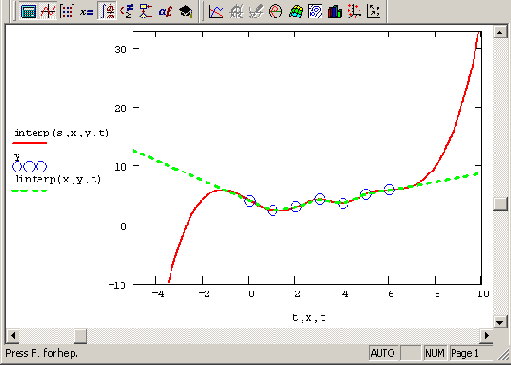Image resolution: width=511 pixels, height=365 pixels.
Task: Click the vertical scrollbar thumb
Action: coord(500,204)
